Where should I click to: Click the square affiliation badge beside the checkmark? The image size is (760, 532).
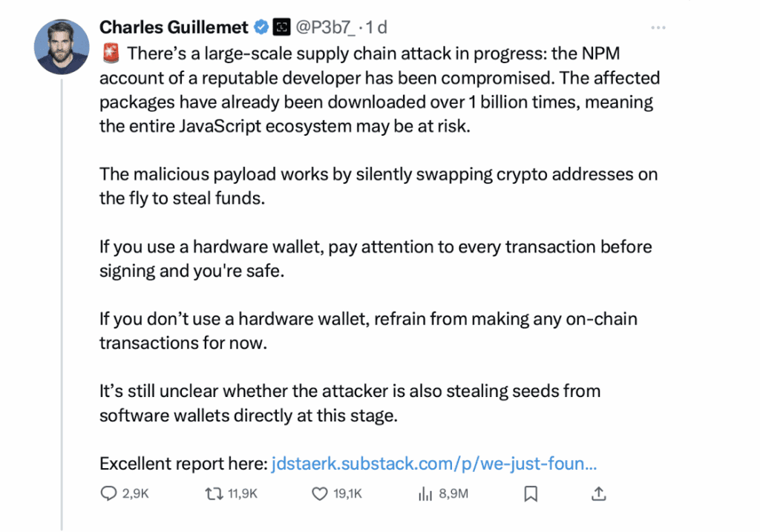click(281, 27)
